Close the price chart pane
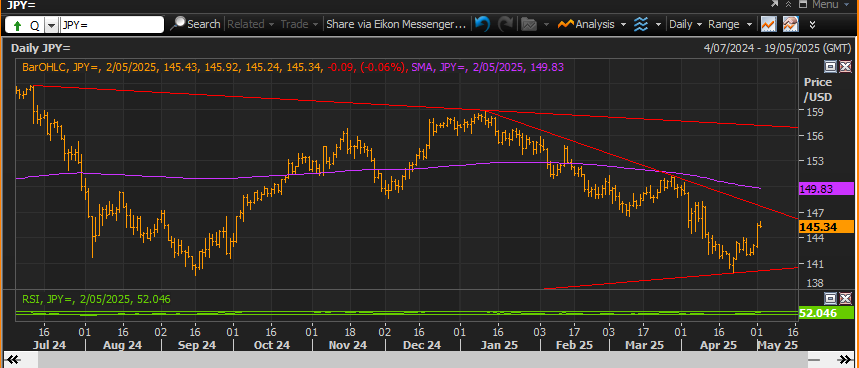859x368 pixels. (x=845, y=67)
